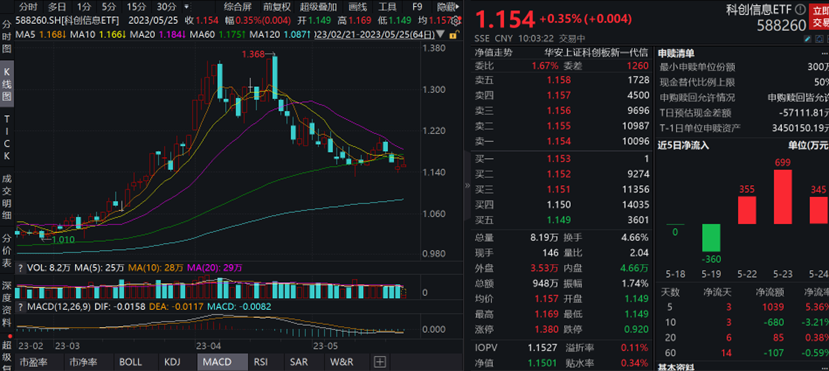
Task: Add indicator with the plus icon
Action: [380, 362]
